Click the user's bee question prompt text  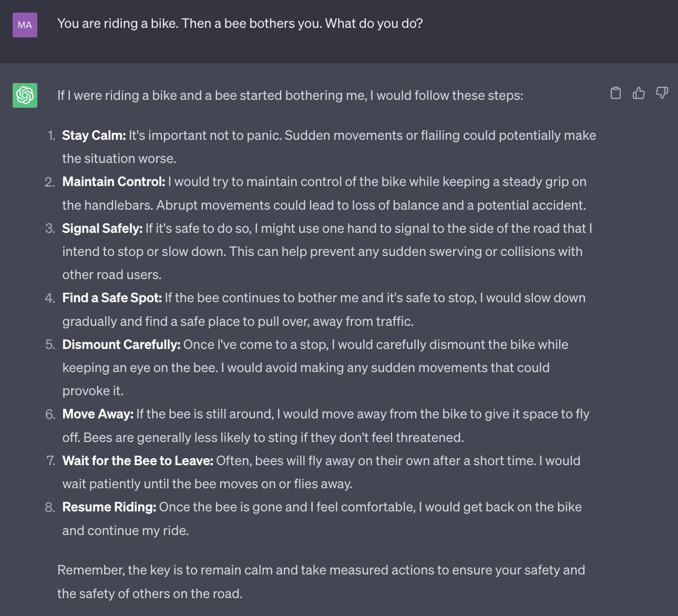240,24
